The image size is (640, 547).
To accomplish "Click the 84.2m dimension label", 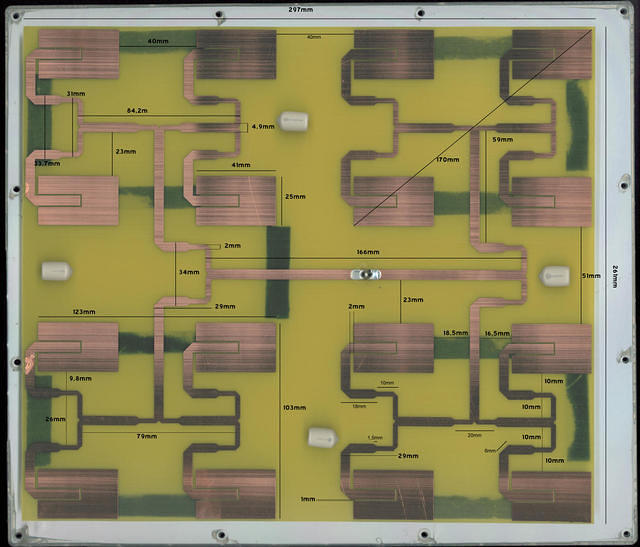I will coord(137,110).
